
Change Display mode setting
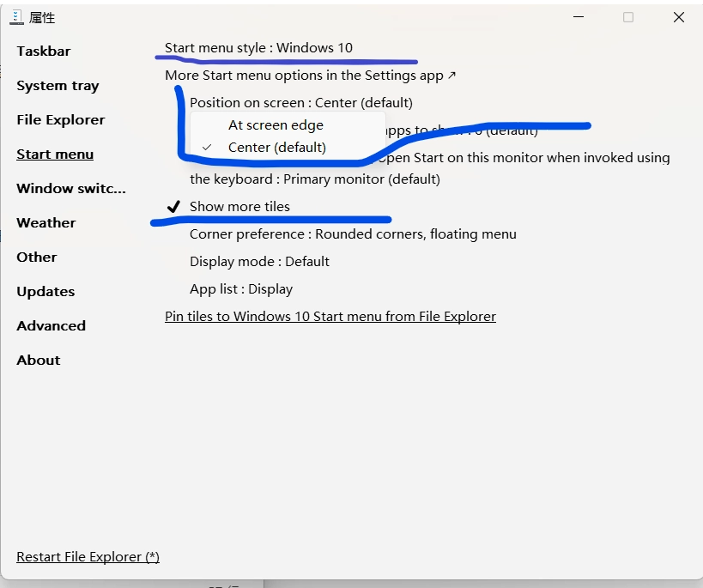pyautogui.click(x=259, y=262)
